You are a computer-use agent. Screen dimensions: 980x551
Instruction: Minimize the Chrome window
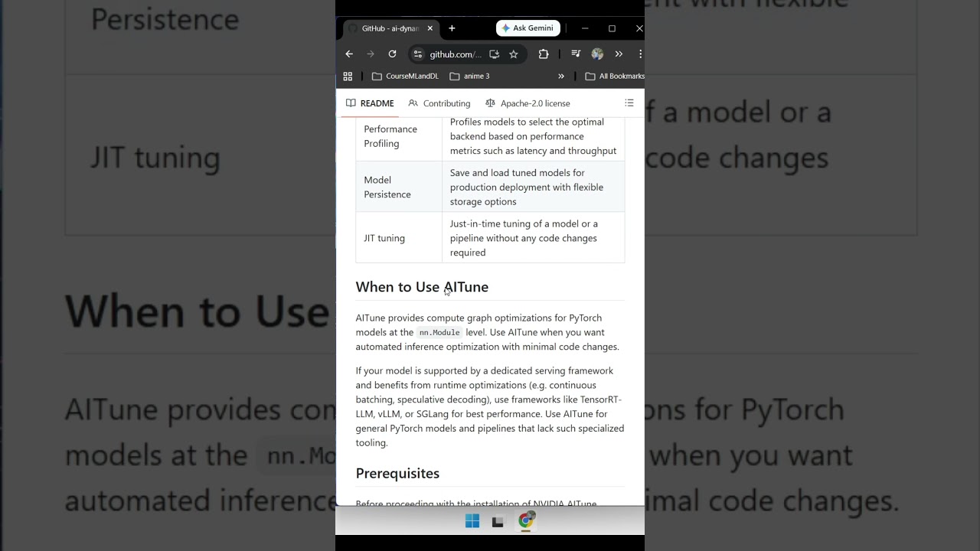pyautogui.click(x=585, y=28)
